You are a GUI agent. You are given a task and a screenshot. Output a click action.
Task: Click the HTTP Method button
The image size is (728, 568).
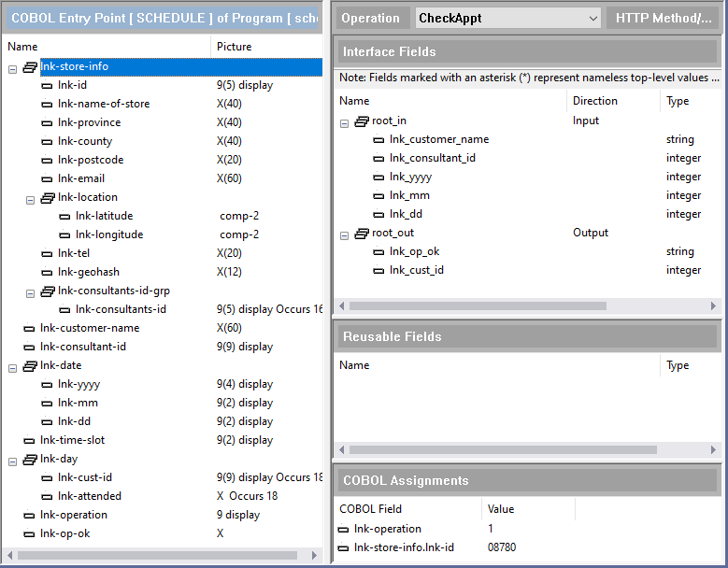tap(663, 18)
